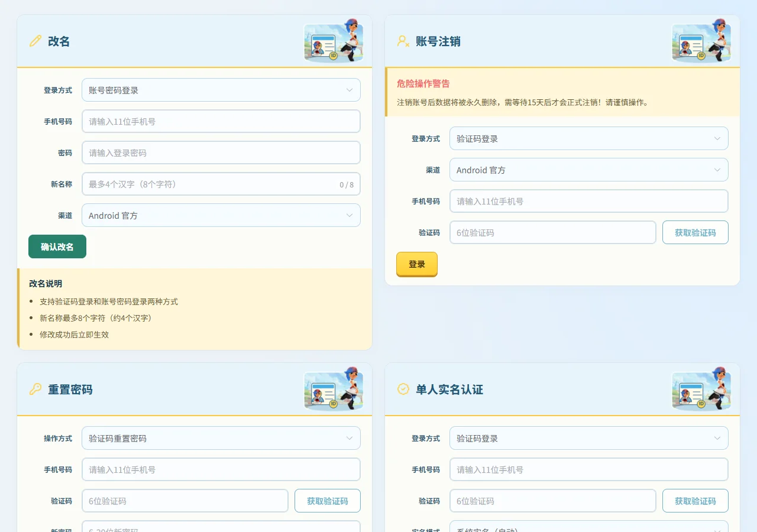Screen dimensions: 757x532
Task: Click the check-circle icon beside 单人实名认证
Action: point(403,389)
